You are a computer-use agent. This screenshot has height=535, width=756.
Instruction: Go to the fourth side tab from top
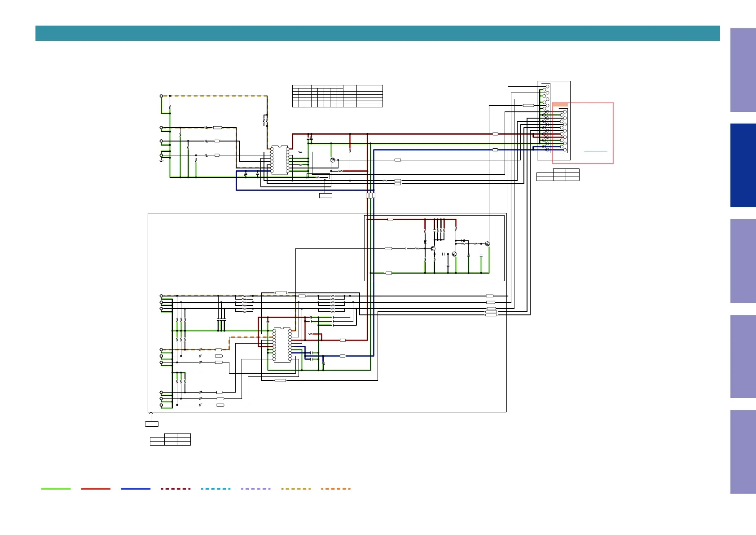click(743, 356)
